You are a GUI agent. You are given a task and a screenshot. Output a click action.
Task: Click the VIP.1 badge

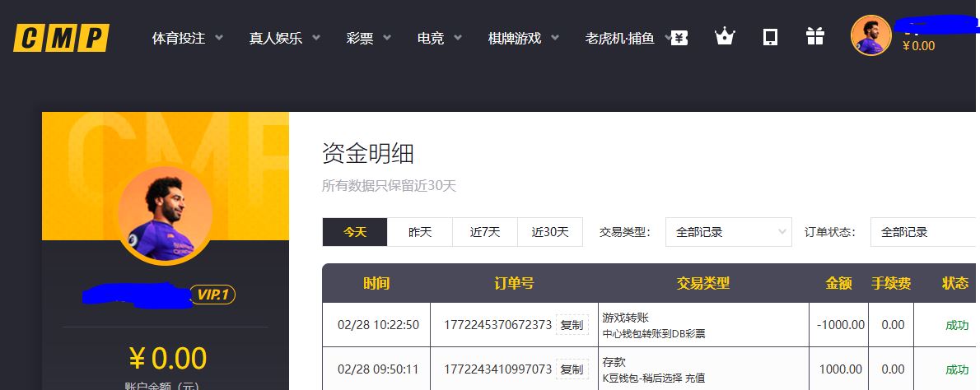coord(212,295)
